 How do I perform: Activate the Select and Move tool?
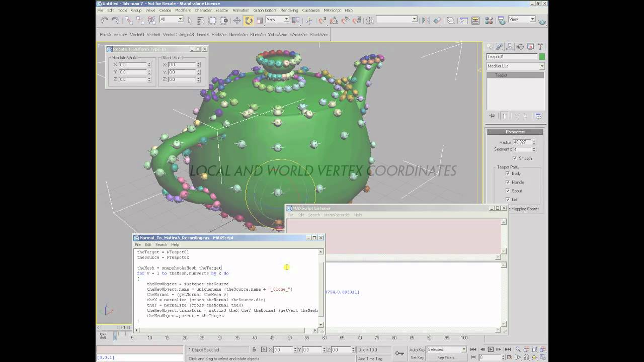pos(237,21)
